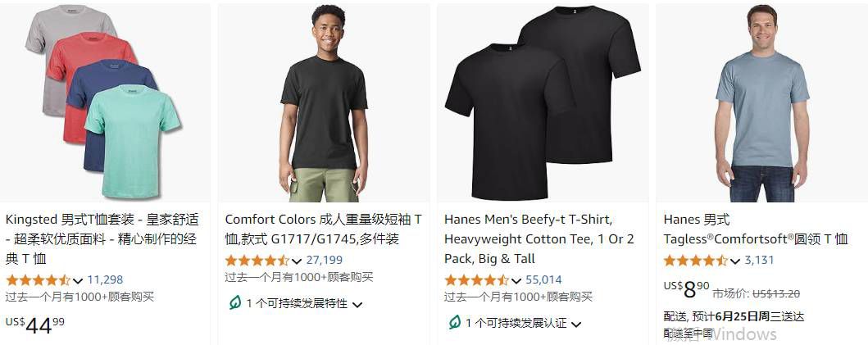Expand rating chevron beside 27,199 reviews
The height and width of the screenshot is (345, 868).
[x=297, y=261]
